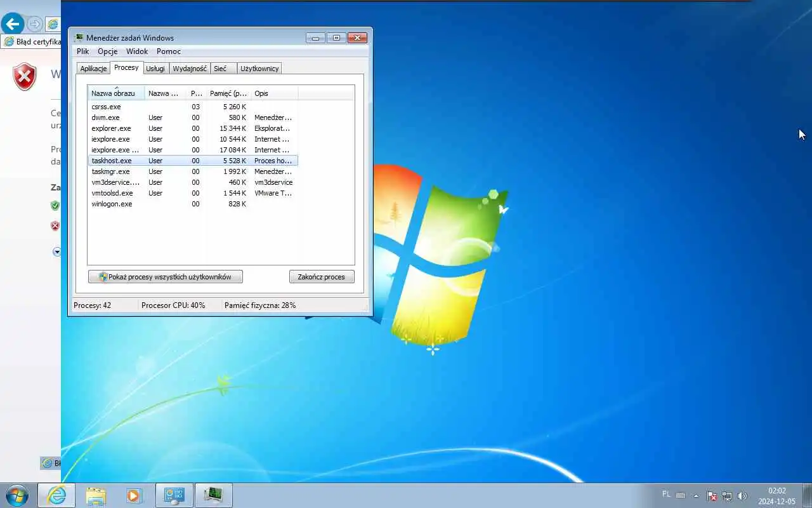This screenshot has width=812, height=508.
Task: Open the Wydajność tab
Action: [190, 69]
